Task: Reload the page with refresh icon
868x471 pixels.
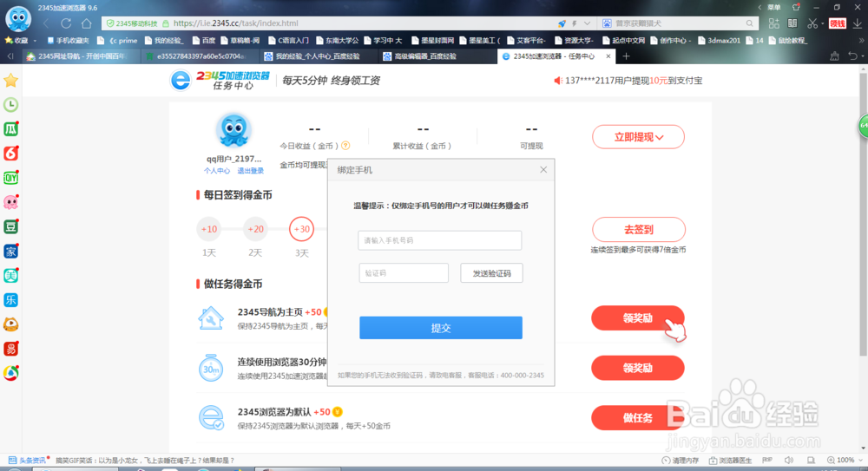Action: (x=67, y=23)
